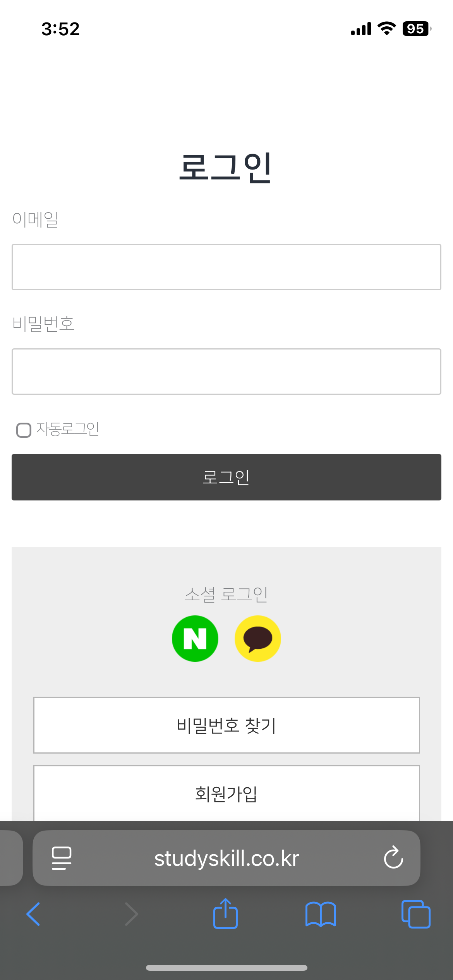This screenshot has width=453, height=980.
Task: Open Safari page settings reader icon
Action: pos(62,858)
